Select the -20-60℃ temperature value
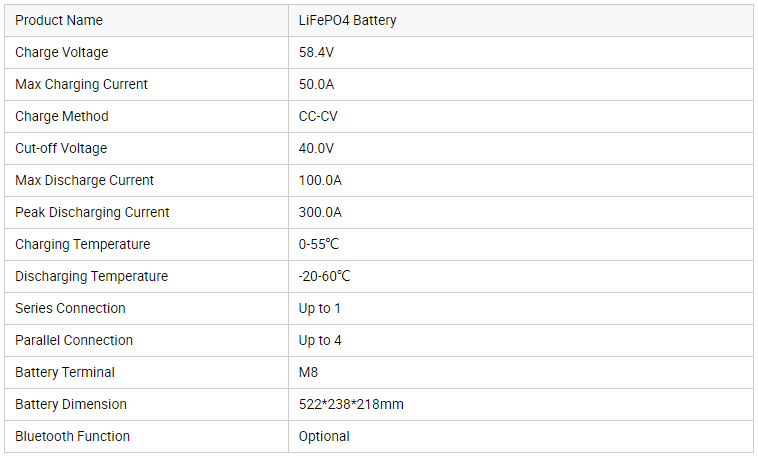The image size is (758, 458). [324, 277]
